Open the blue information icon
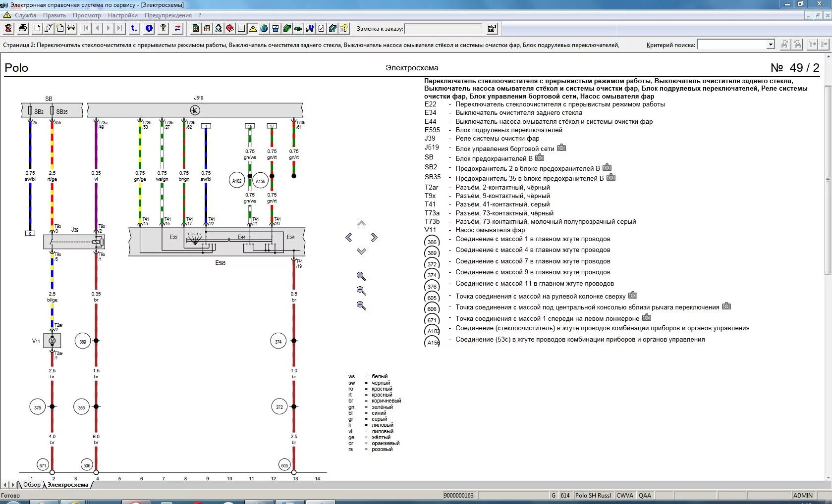 tap(149, 28)
